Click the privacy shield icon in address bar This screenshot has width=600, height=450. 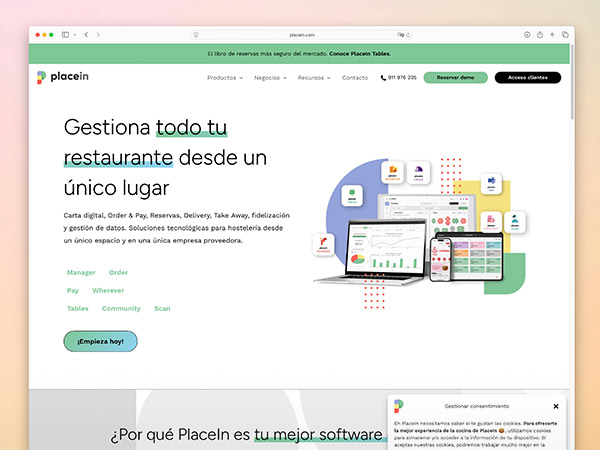coord(196,35)
